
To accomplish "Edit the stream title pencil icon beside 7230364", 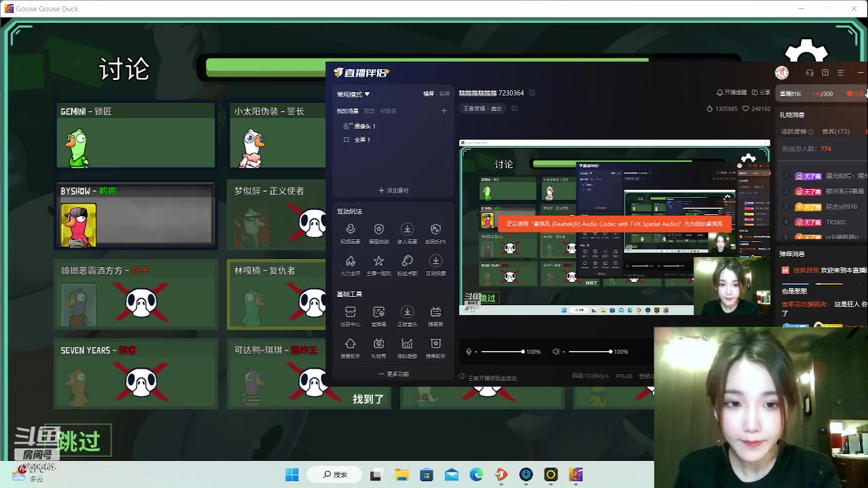I will [532, 93].
